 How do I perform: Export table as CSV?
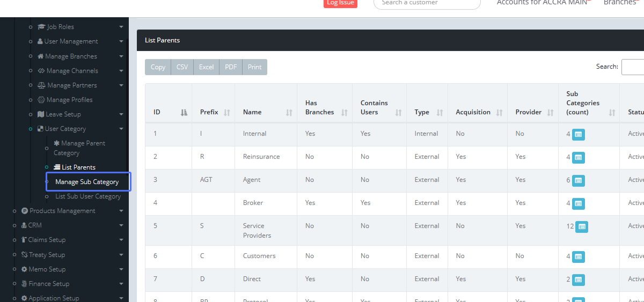click(182, 67)
